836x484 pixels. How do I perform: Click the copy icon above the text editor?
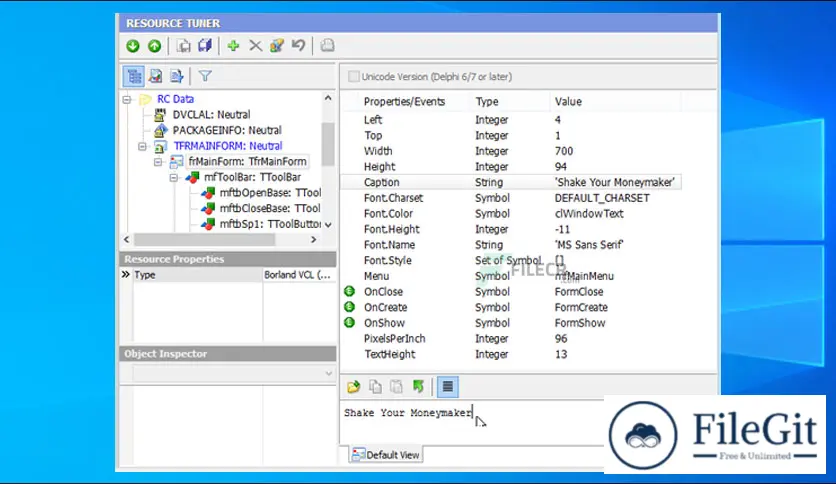(x=375, y=387)
